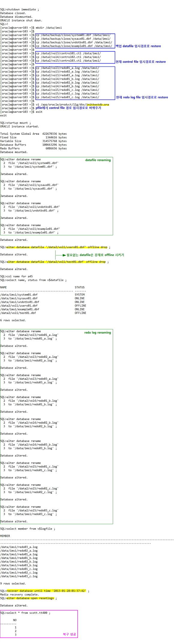Image resolution: width=174 pixels, height=644 pixels.
Task: Click the SYSTEM status value in the datafile list
Action: click(79, 295)
